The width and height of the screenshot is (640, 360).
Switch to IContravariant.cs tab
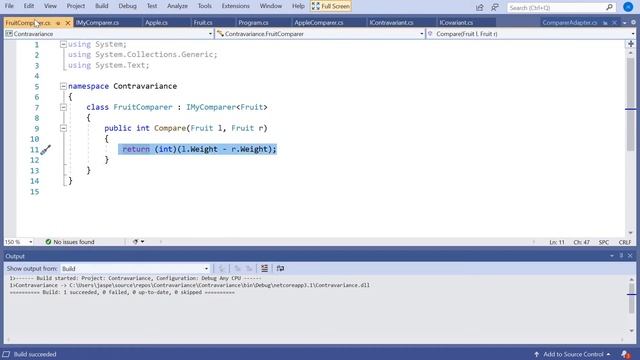391,23
